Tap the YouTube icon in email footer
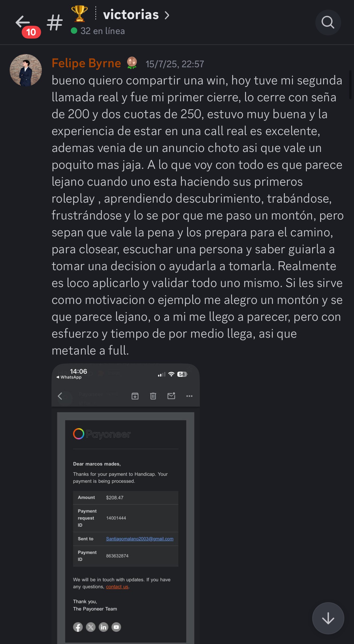Image resolution: width=354 pixels, height=644 pixels. click(116, 627)
